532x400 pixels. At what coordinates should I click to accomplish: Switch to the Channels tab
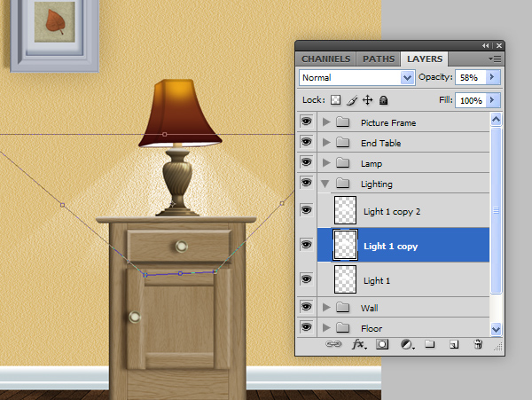pyautogui.click(x=325, y=59)
